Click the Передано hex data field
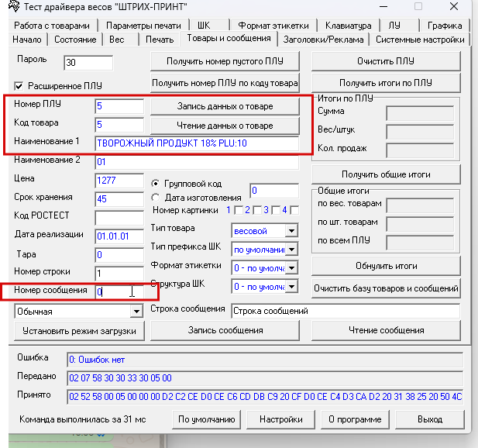478x448 pixels. [x=265, y=378]
